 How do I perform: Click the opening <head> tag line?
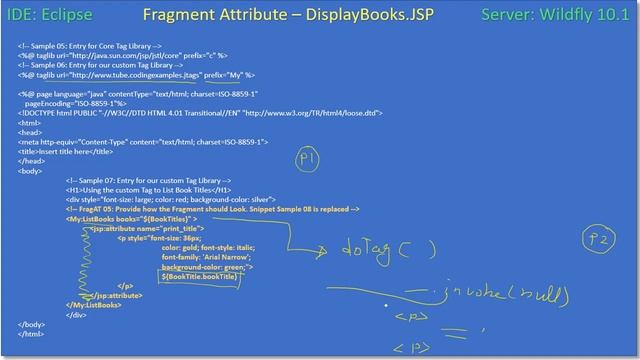(30, 133)
